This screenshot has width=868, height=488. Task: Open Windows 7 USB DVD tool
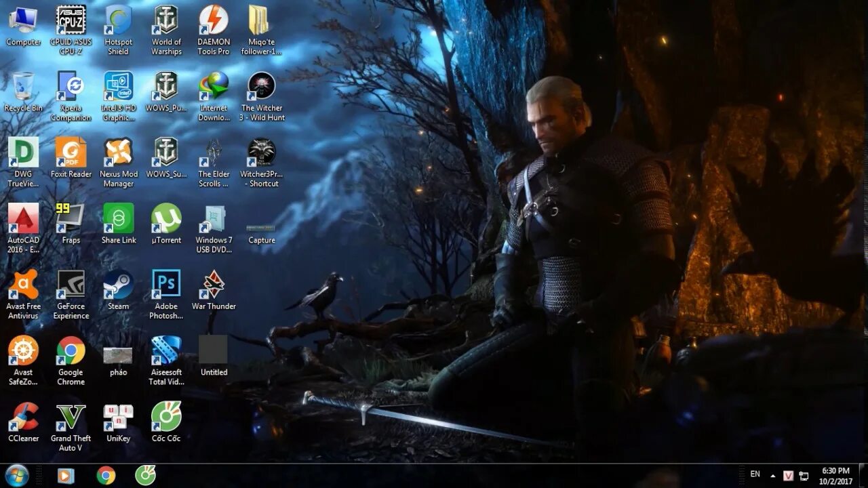tap(214, 228)
